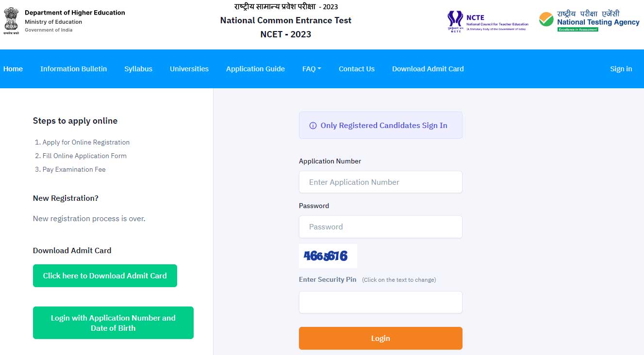Focus the Password input field
The height and width of the screenshot is (355, 644).
(380, 226)
